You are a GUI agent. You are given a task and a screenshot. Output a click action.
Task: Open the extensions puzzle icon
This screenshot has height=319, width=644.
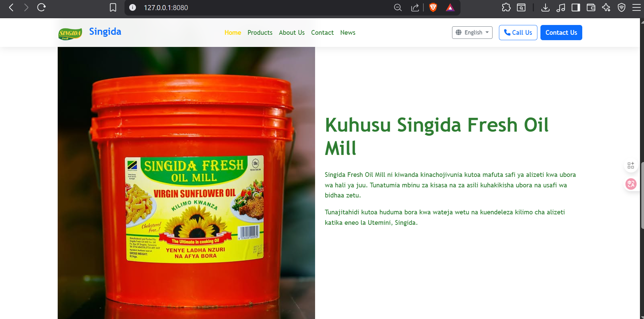pyautogui.click(x=506, y=7)
